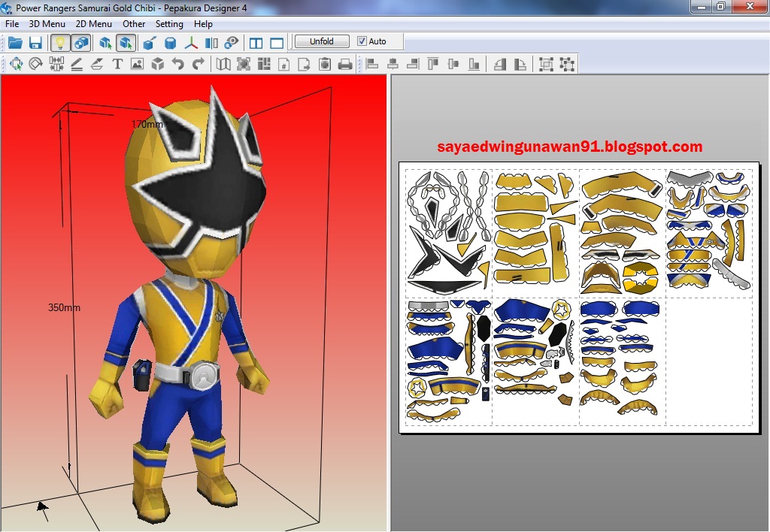Click the large blue pattern piece
Image resolution: width=770 pixels, height=532 pixels.
522,310
